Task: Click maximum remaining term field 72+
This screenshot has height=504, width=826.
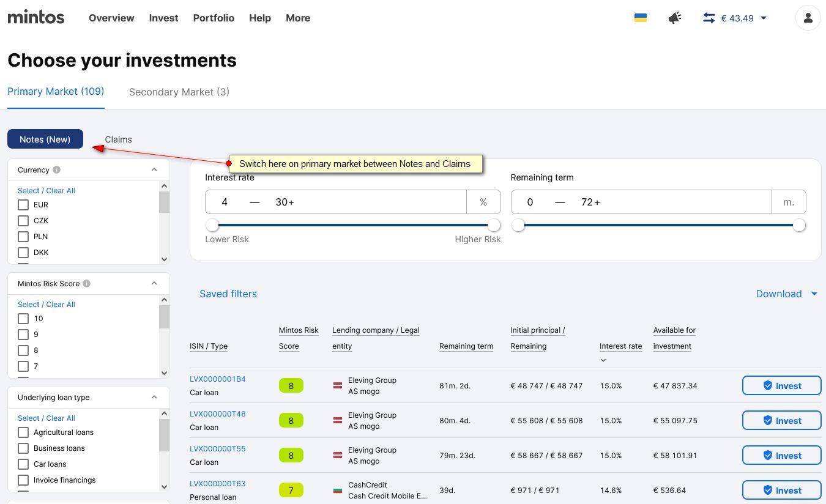Action: click(x=590, y=202)
